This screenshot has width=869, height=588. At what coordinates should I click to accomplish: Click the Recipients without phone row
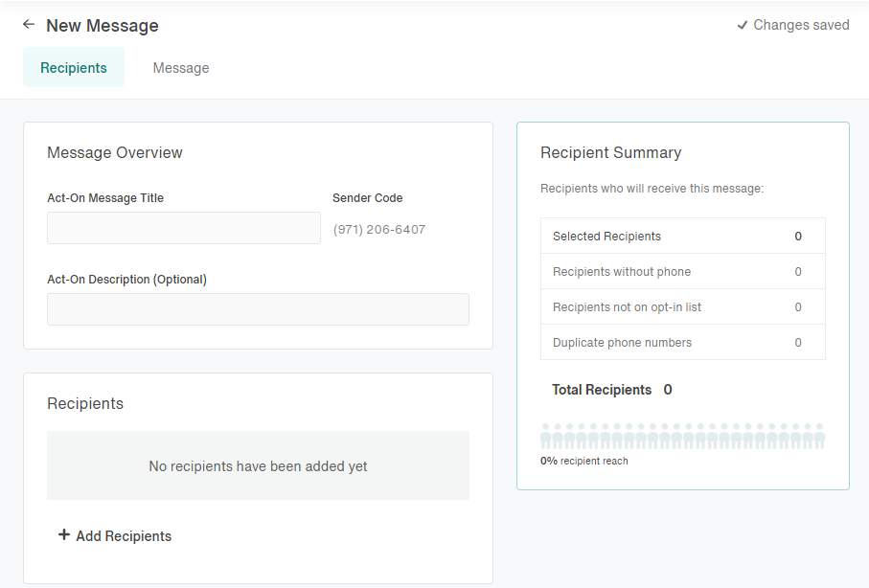[x=683, y=272]
